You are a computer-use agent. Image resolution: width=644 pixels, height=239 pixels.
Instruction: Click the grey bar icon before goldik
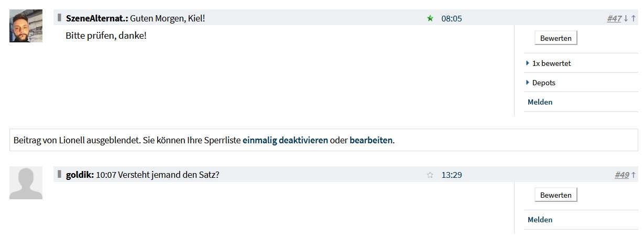(60, 175)
